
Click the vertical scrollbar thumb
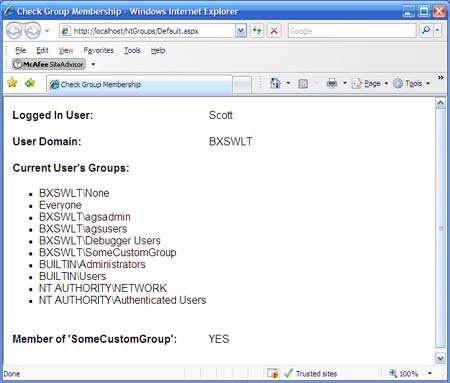point(440,229)
